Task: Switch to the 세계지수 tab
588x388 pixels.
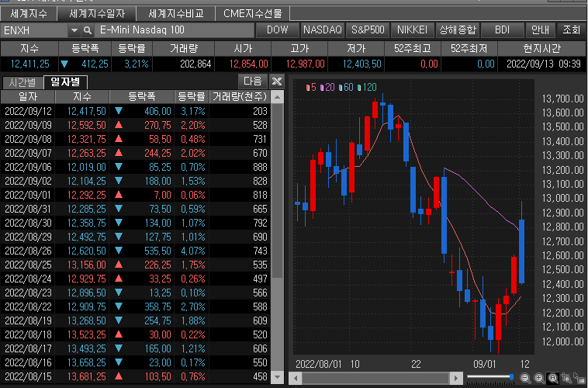Action: tap(29, 13)
